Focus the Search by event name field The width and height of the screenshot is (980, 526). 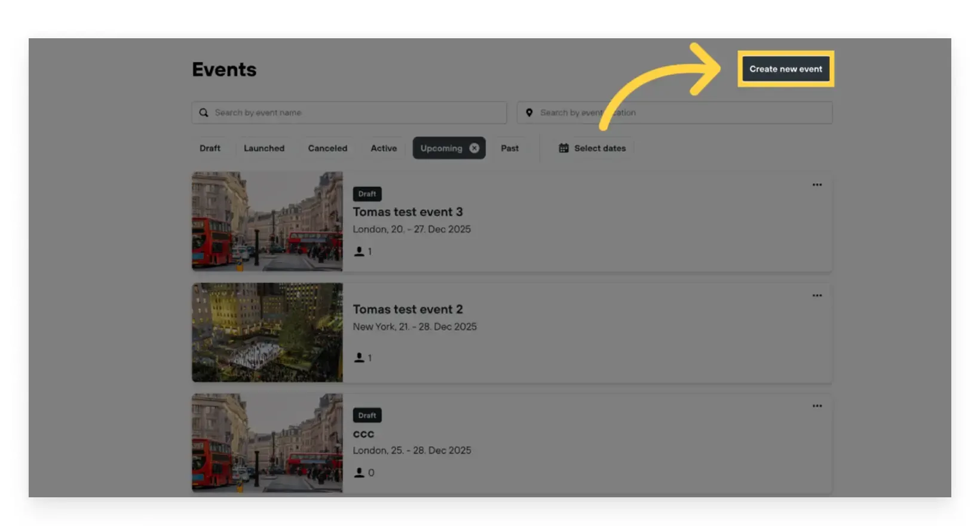click(x=349, y=112)
